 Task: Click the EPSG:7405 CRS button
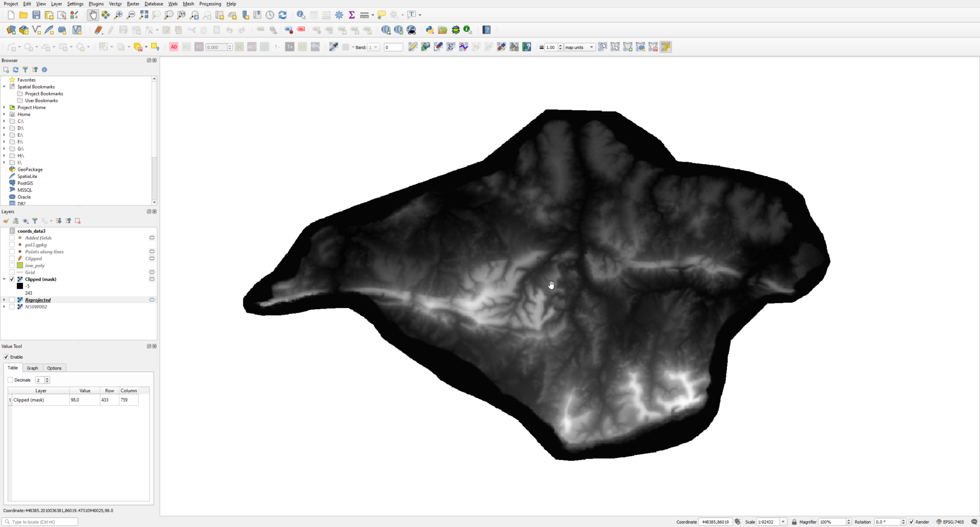coord(950,522)
